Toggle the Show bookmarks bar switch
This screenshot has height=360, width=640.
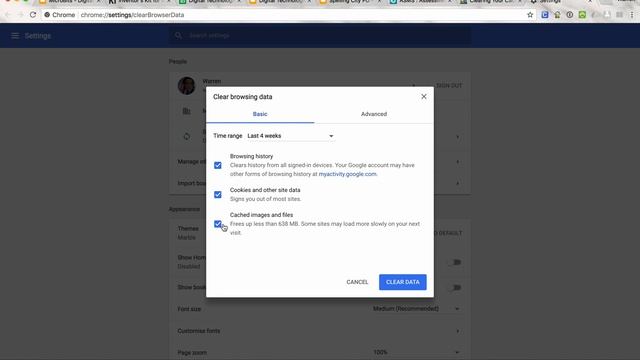(456, 288)
